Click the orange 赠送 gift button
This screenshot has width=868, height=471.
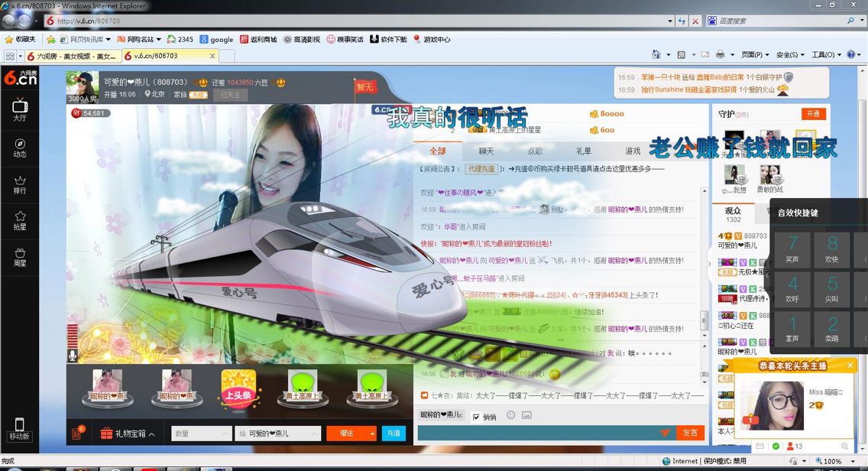pos(347,434)
